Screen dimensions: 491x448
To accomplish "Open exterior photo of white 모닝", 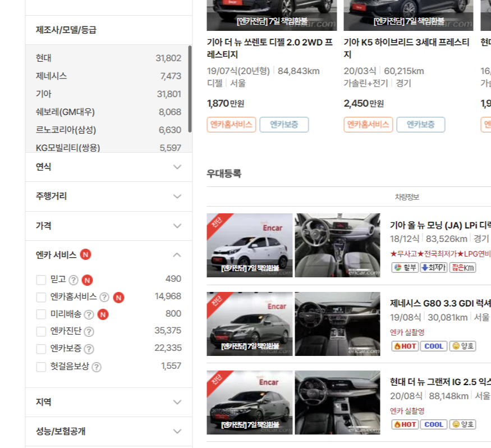I will (250, 245).
